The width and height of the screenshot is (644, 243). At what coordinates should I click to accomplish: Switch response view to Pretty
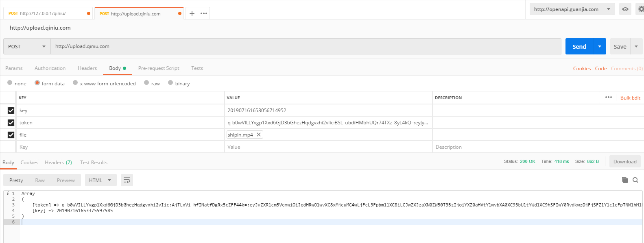(x=16, y=180)
